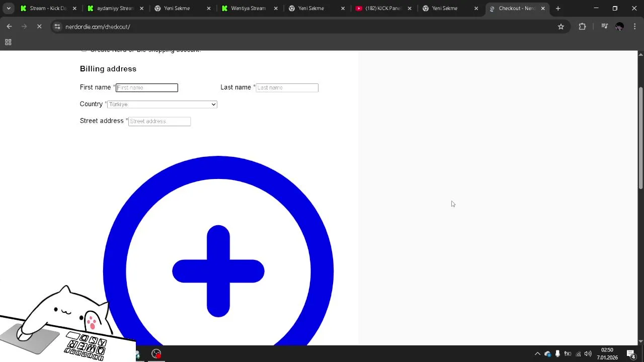Focus the Street address input field
644x362 pixels.
(x=159, y=121)
